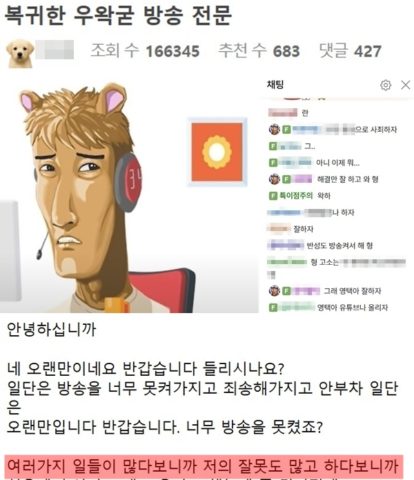Click the fan badge beside '으로 사죄하자'
The width and height of the screenshot is (414, 480).
pos(286,129)
